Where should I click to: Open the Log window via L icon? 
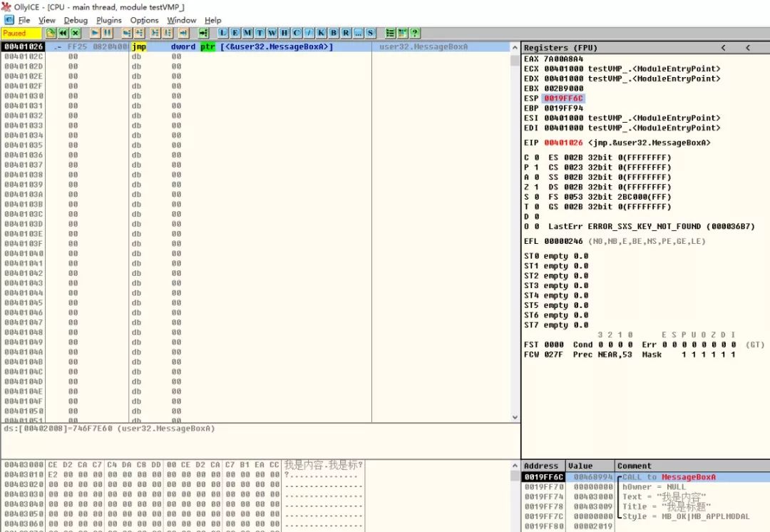click(x=224, y=33)
